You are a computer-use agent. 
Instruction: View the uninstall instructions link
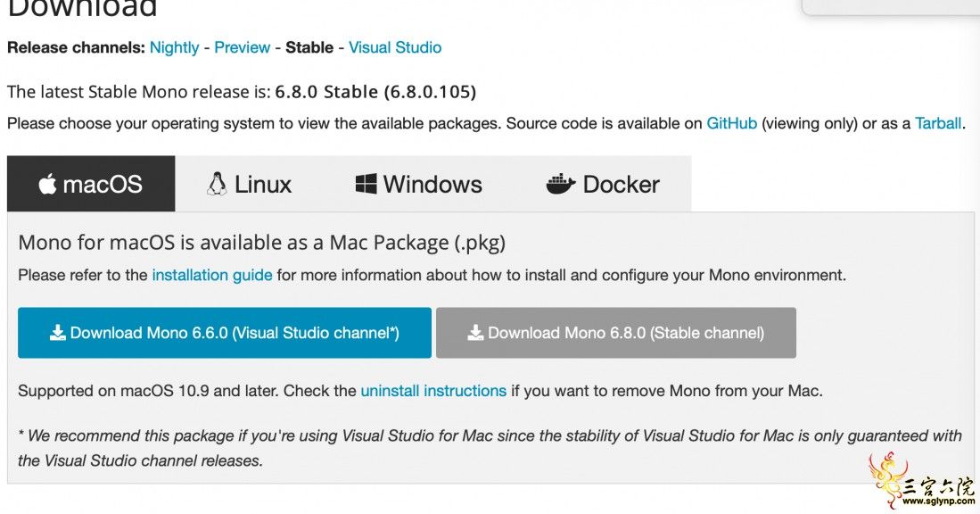click(x=433, y=391)
